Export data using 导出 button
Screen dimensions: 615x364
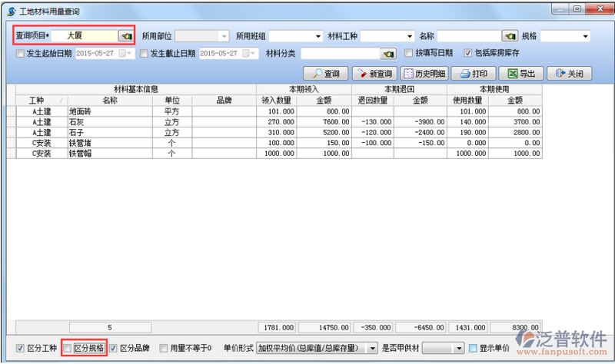pyautogui.click(x=520, y=74)
